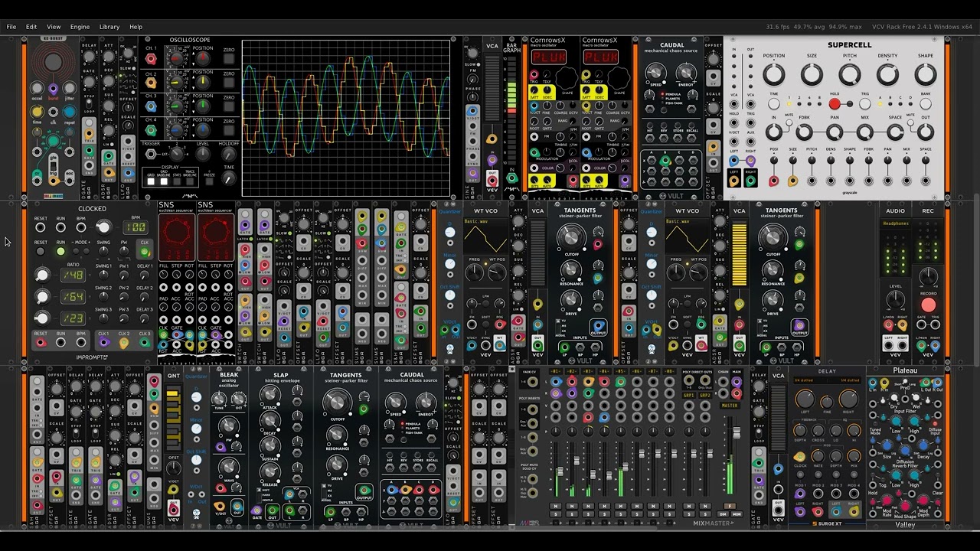Open the first CornrowsX PLUK model display
Viewport: 980px width, 551px height.
coord(549,57)
